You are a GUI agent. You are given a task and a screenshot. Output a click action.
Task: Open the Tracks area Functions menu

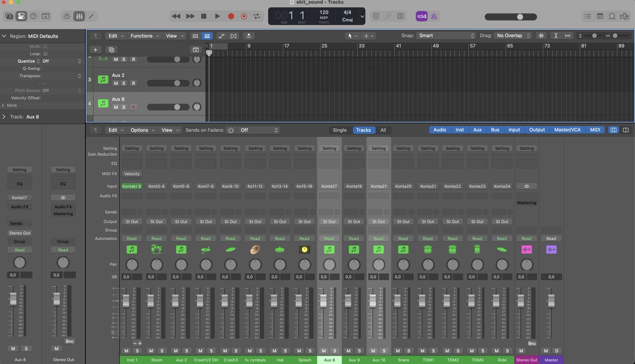pyautogui.click(x=144, y=36)
